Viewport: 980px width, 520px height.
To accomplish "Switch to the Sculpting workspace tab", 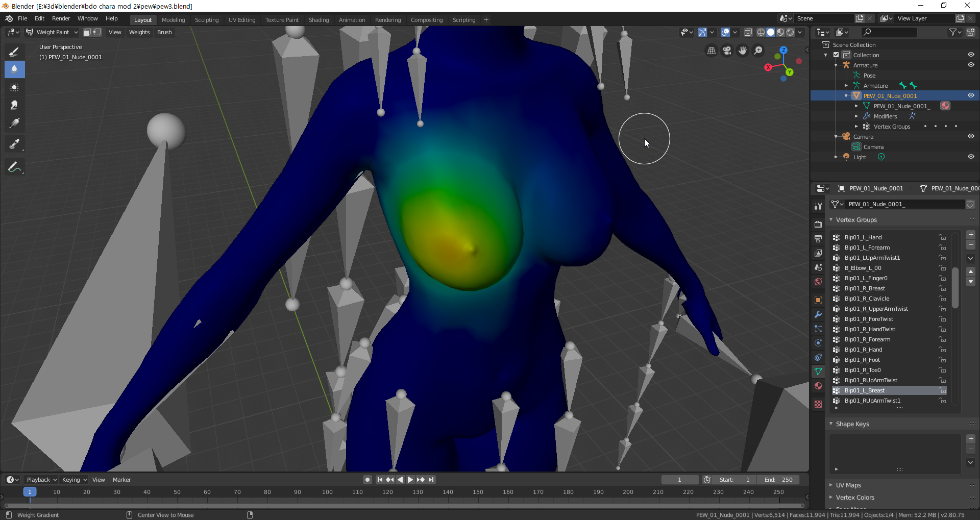I will pyautogui.click(x=206, y=20).
